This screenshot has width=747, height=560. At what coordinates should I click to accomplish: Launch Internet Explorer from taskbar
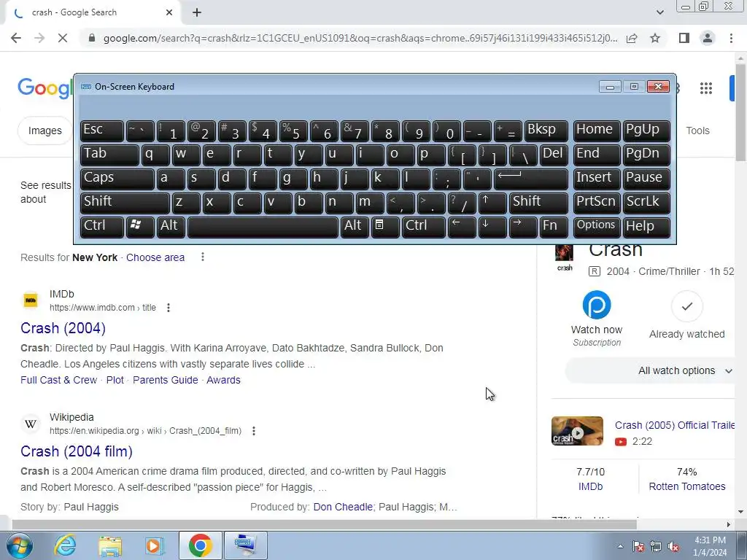point(65,545)
